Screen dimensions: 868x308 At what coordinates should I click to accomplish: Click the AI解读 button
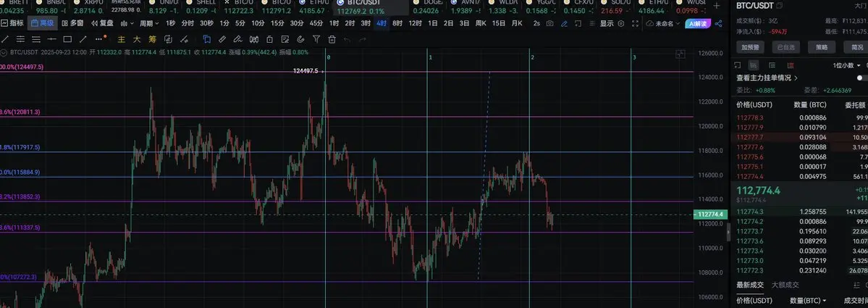tap(697, 23)
